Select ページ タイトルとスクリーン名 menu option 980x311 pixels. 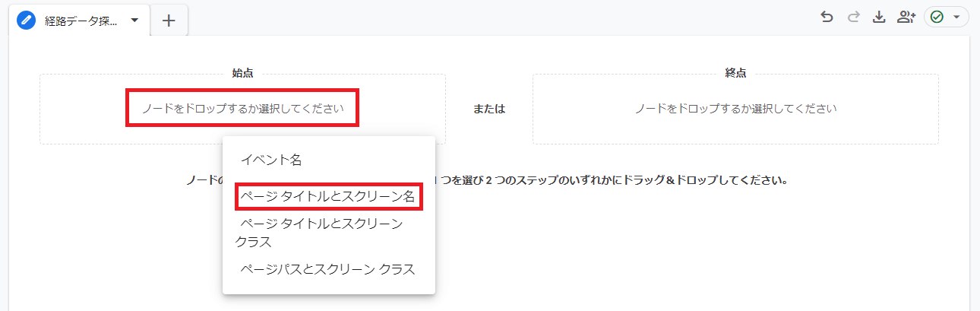(328, 197)
